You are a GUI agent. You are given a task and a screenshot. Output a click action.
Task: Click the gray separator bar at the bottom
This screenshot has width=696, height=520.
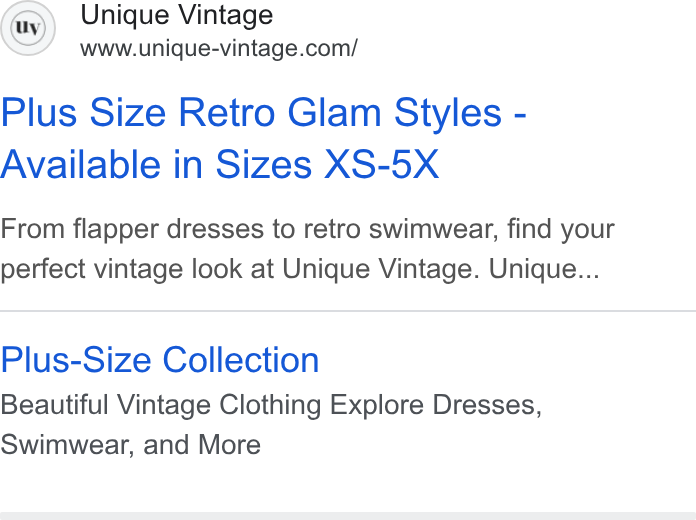tap(348, 516)
